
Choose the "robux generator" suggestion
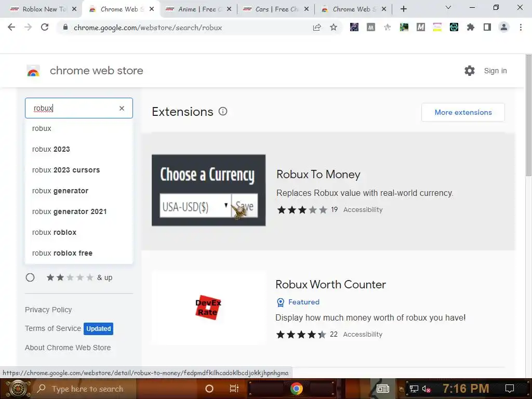click(x=79, y=191)
